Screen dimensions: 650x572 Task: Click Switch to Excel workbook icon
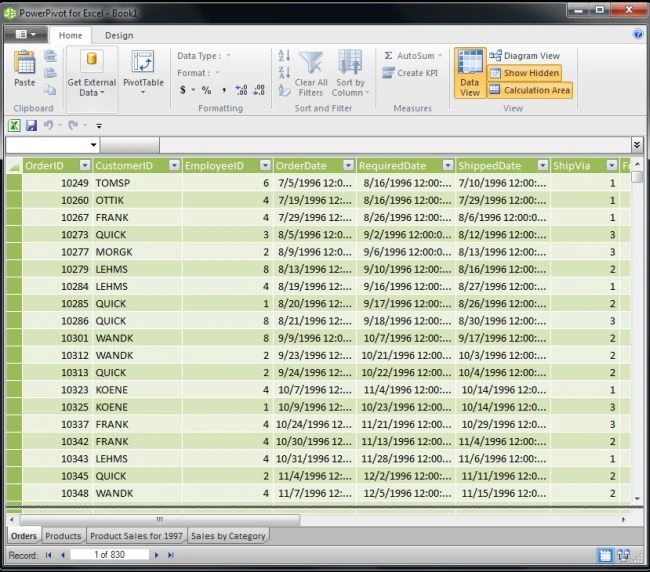(14, 125)
